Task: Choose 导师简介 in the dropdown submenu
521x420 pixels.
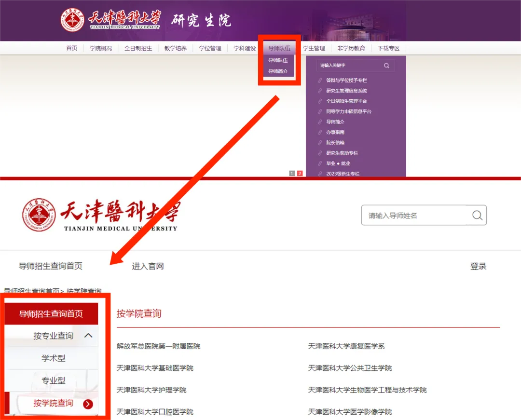Action: tap(278, 71)
